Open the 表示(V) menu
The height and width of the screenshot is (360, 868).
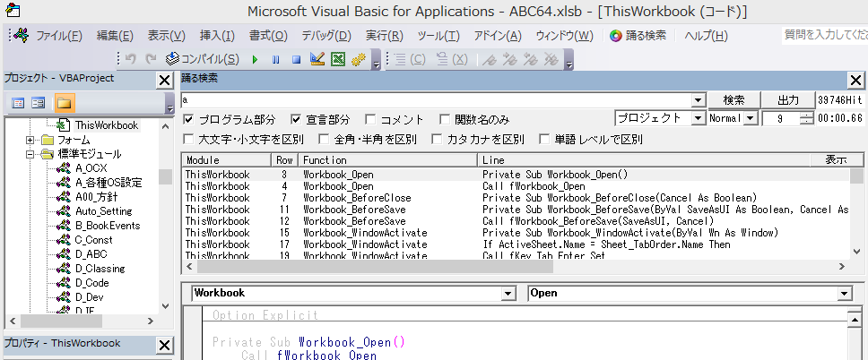pyautogui.click(x=166, y=36)
